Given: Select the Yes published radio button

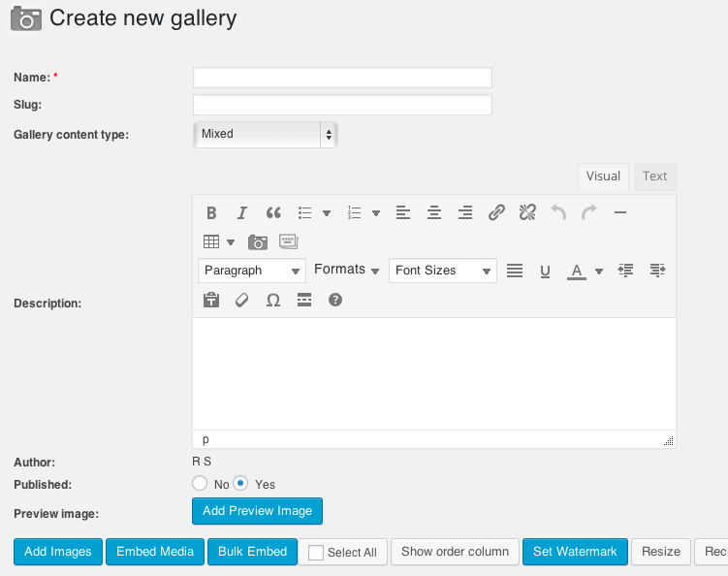Looking at the screenshot, I should coord(240,483).
